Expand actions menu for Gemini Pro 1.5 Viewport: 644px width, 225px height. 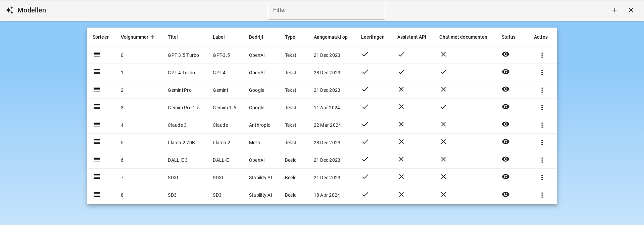(x=542, y=108)
